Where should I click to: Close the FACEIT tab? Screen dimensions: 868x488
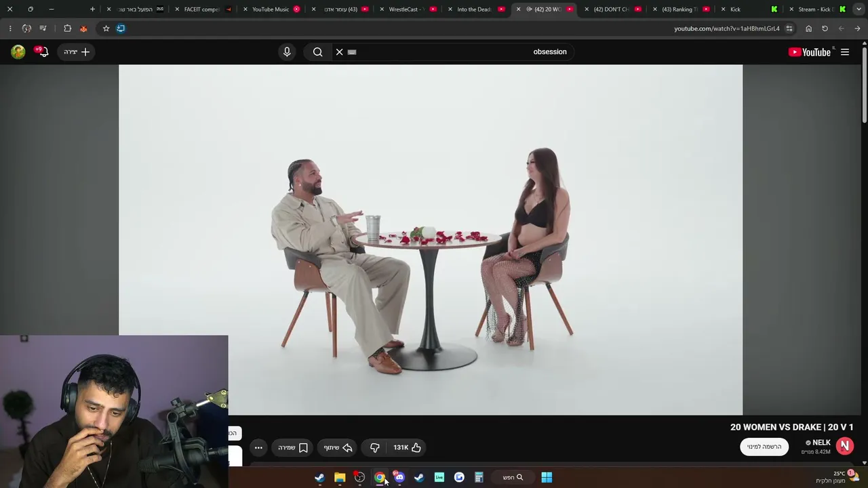coord(177,9)
